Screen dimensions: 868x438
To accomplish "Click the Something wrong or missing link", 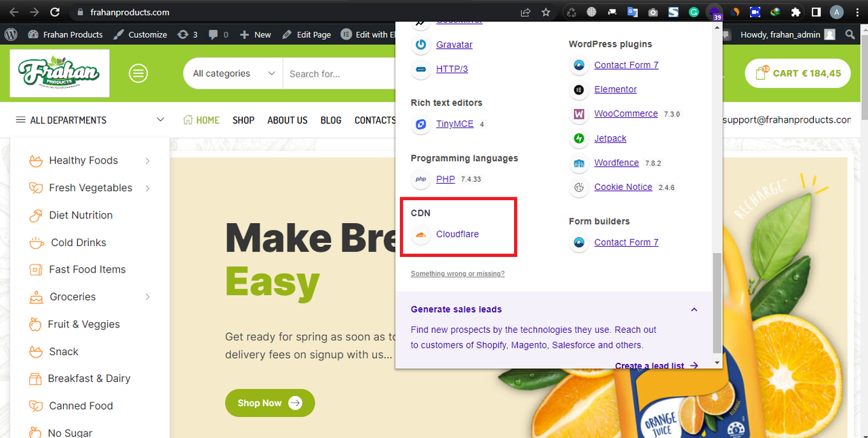I will point(458,274).
